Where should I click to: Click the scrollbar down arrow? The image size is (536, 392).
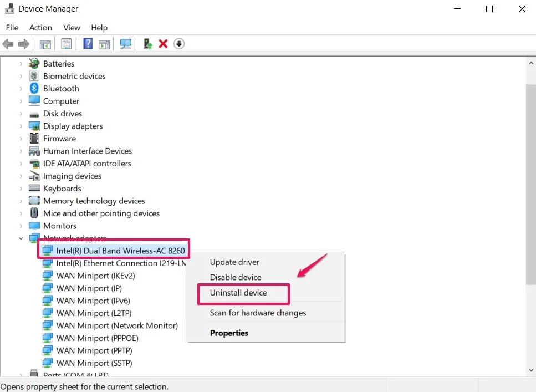coord(531,370)
